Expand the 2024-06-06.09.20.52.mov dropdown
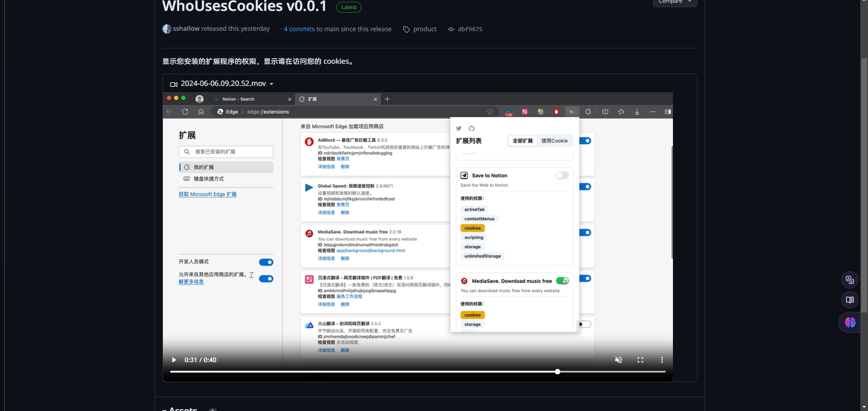Viewport: 868px width, 411px height. coord(272,84)
